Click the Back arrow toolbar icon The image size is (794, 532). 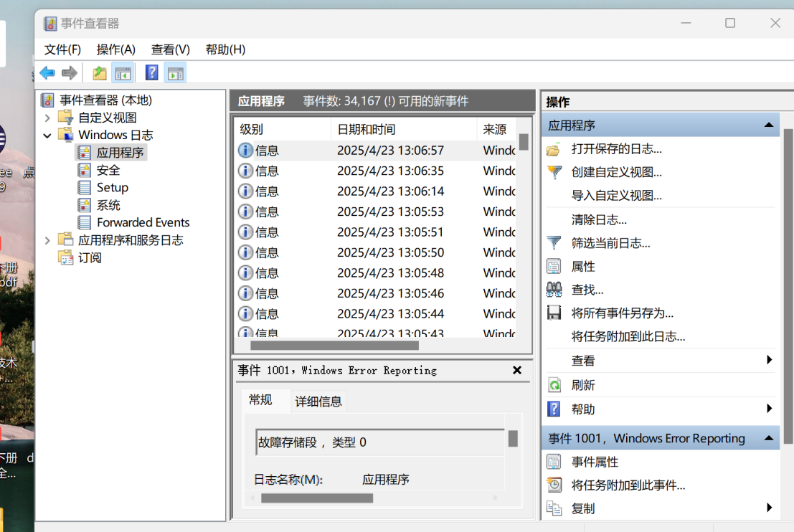(47, 73)
